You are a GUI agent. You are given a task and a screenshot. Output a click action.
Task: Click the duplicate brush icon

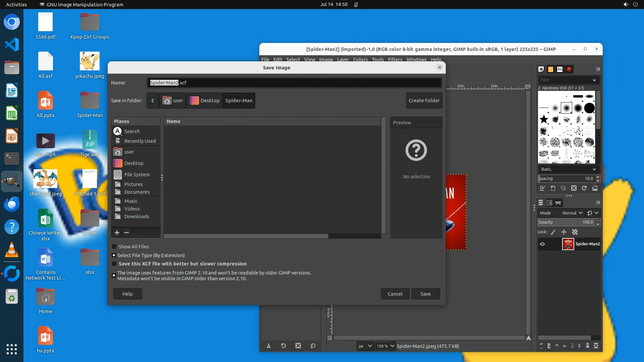point(563,188)
